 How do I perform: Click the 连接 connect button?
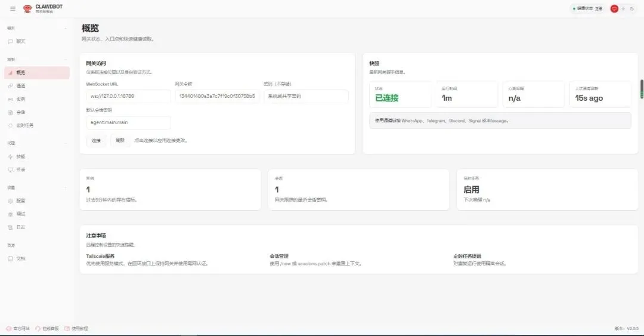point(96,141)
